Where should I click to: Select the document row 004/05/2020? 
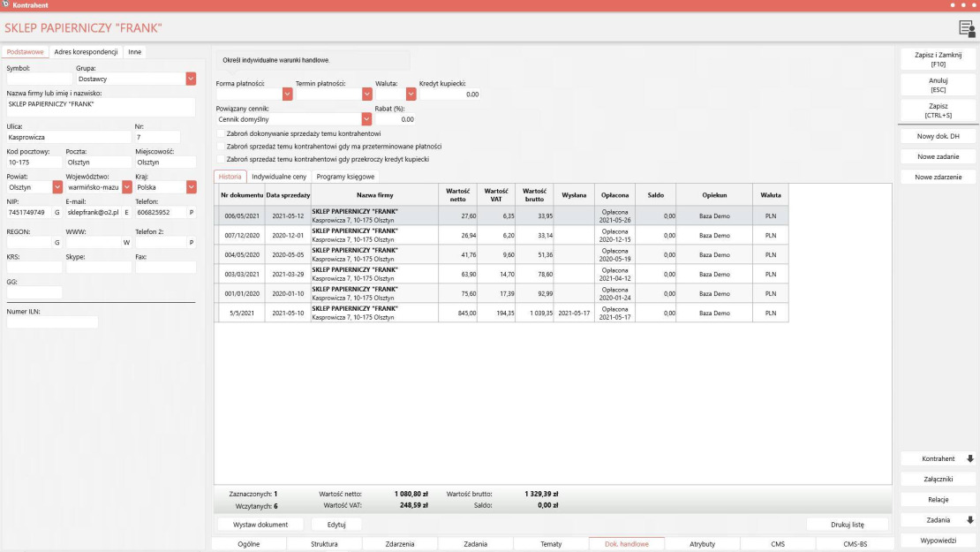point(501,254)
